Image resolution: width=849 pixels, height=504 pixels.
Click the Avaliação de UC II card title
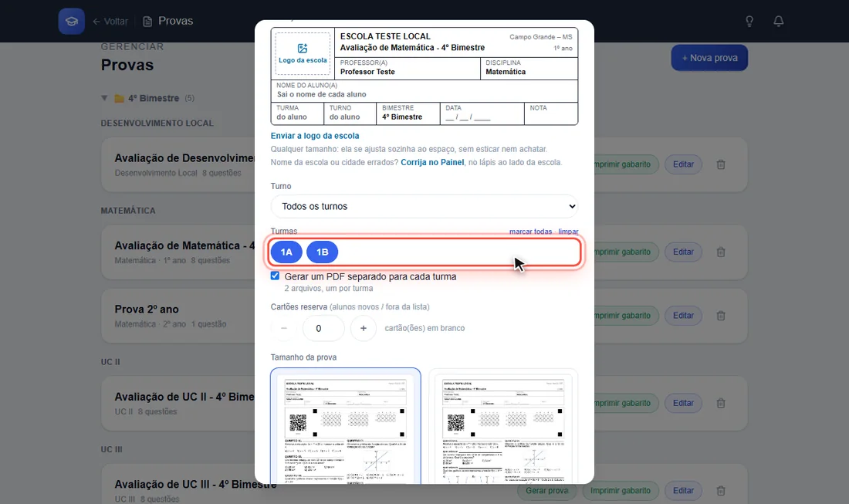pyautogui.click(x=184, y=396)
